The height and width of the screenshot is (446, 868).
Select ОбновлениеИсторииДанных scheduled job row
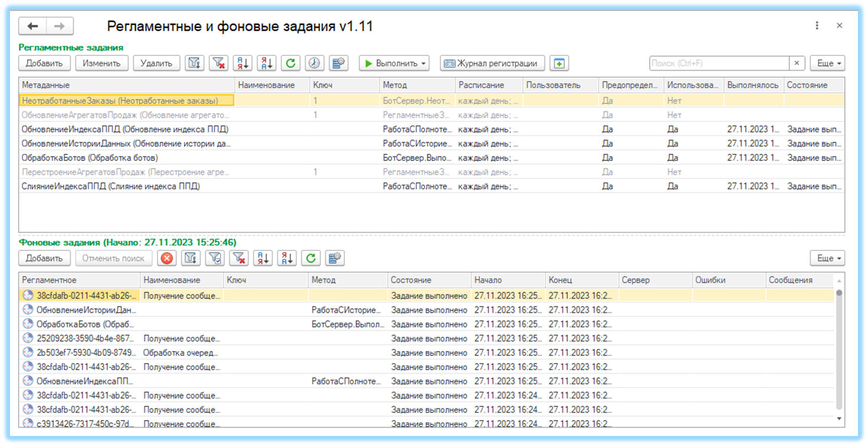431,143
